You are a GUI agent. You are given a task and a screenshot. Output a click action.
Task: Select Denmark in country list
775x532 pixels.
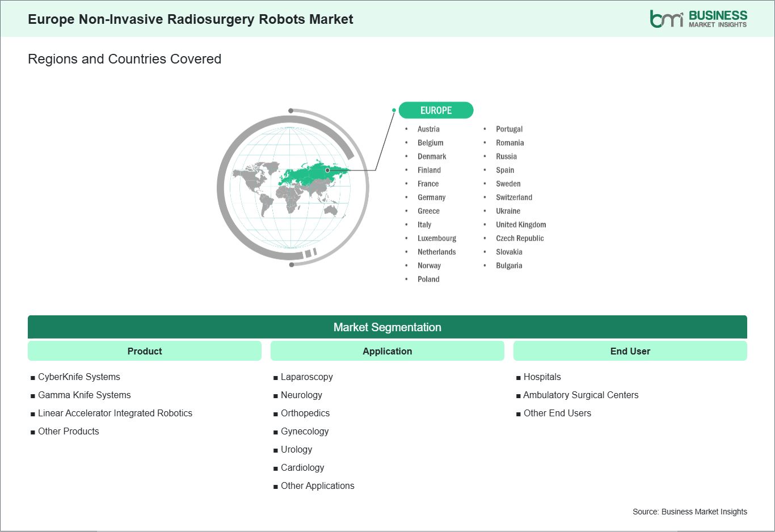tap(432, 157)
